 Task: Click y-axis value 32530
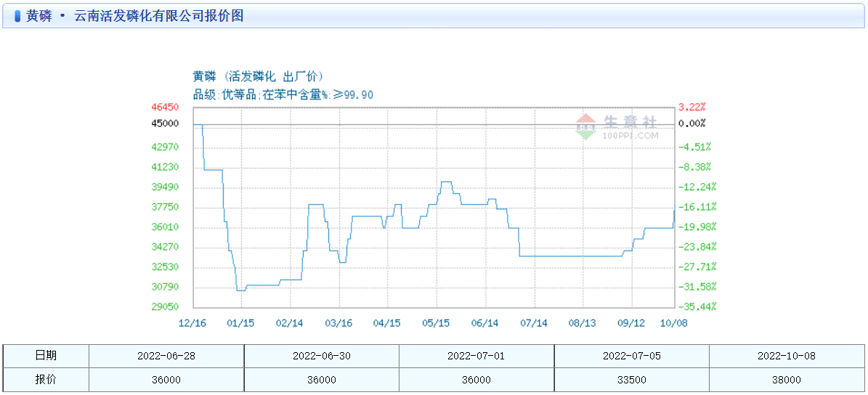[x=166, y=266]
